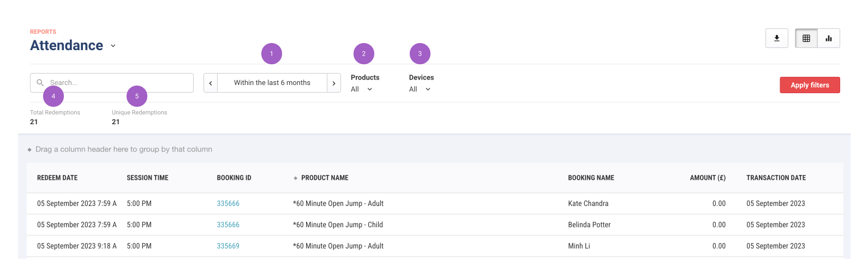868x279 pixels.
Task: Expand the Products filter dropdown
Action: point(362,89)
